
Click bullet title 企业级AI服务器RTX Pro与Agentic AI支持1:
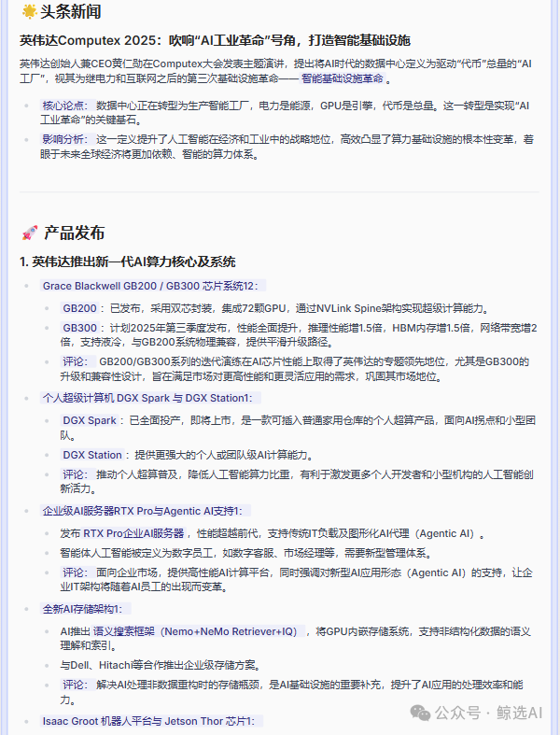coord(146,511)
